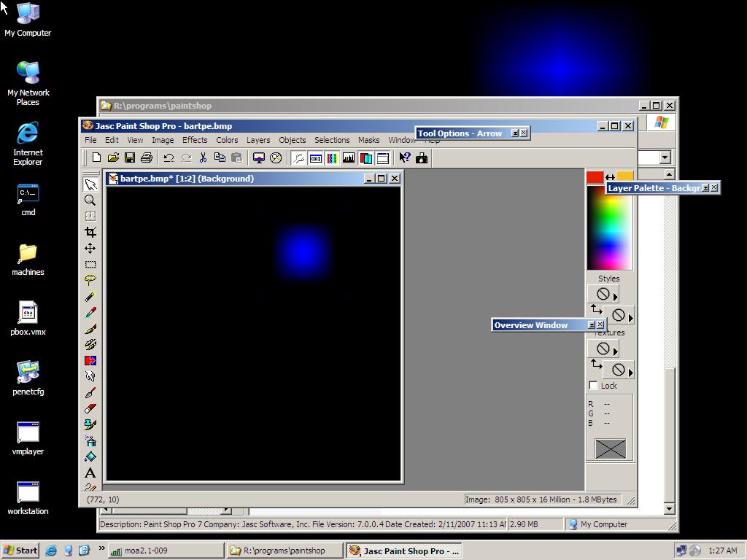Click the Save disk icon in toolbar
Image resolution: width=747 pixels, height=560 pixels.
coord(130,157)
